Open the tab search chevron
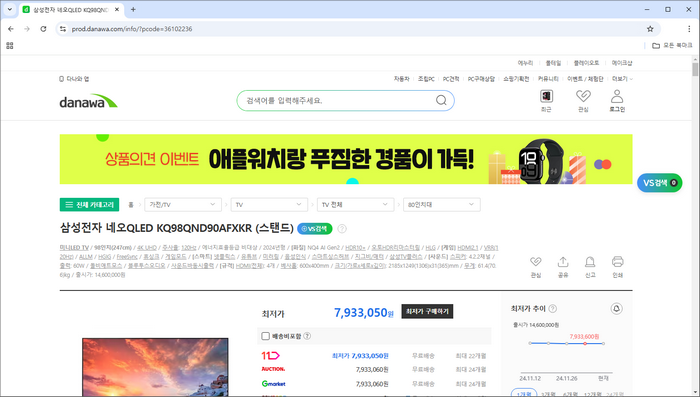Screen dimensions: 700x397 (9, 9)
